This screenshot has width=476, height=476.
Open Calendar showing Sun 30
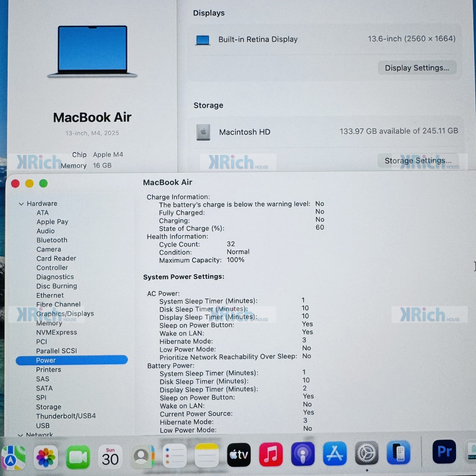[110, 456]
